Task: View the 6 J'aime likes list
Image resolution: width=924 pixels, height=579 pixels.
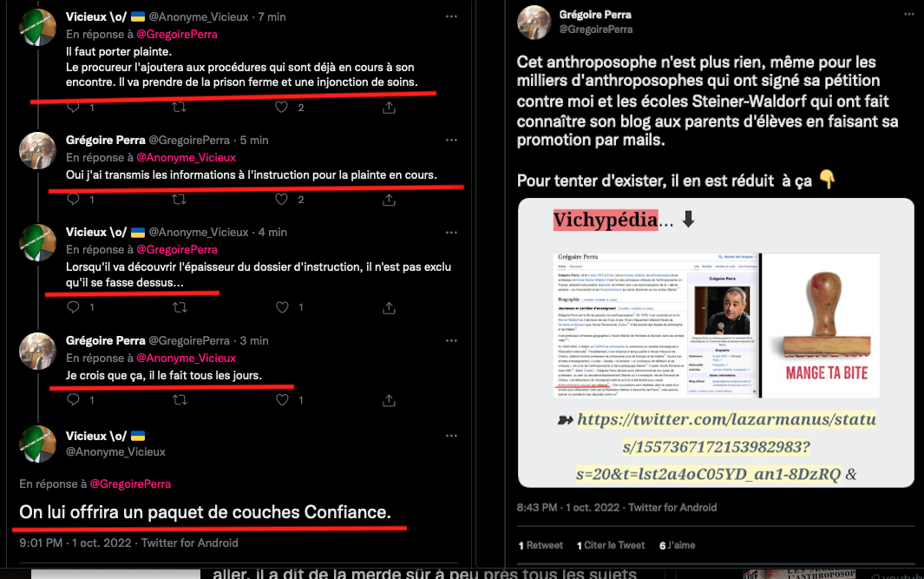Action: (677, 545)
